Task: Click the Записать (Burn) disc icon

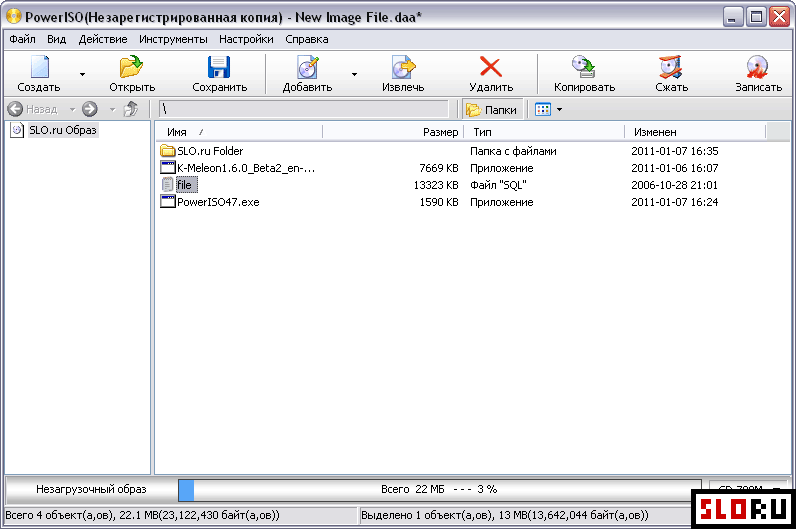Action: [758, 68]
